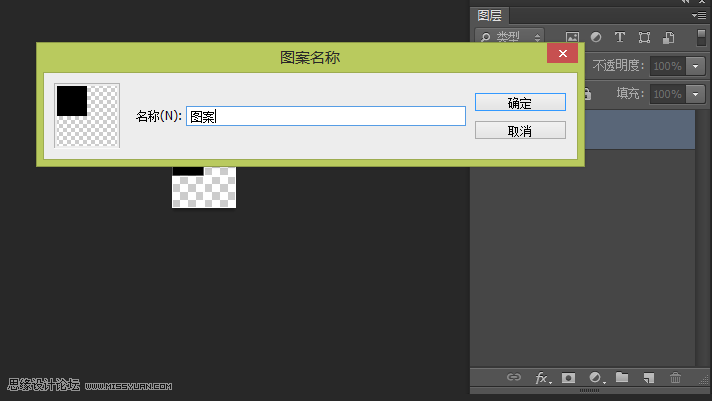Add a layer mask
The width and height of the screenshot is (712, 401).
tap(568, 378)
